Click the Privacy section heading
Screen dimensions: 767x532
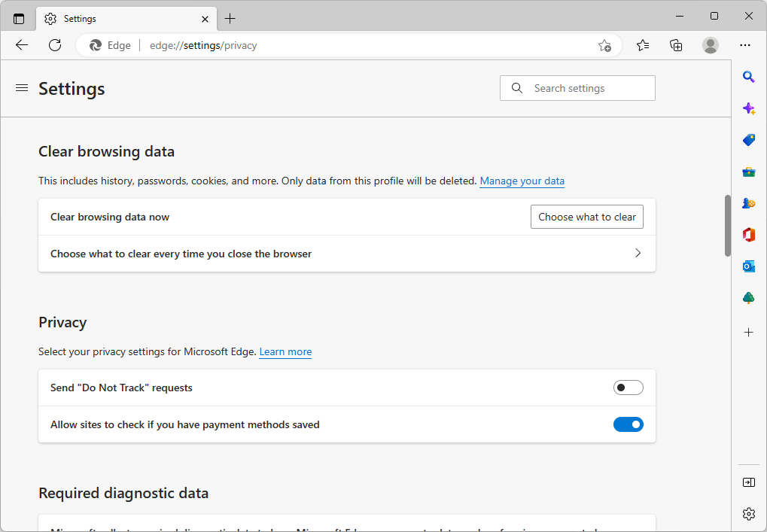62,323
